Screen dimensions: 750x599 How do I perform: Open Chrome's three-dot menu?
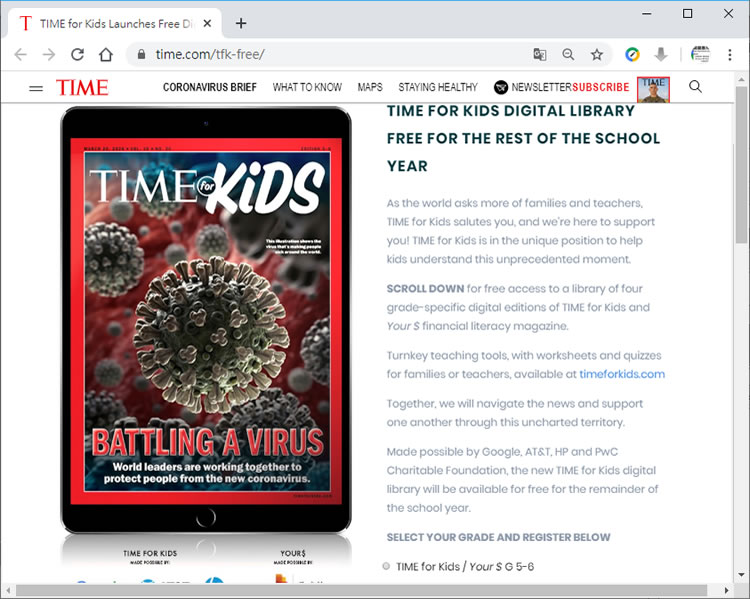(x=729, y=55)
